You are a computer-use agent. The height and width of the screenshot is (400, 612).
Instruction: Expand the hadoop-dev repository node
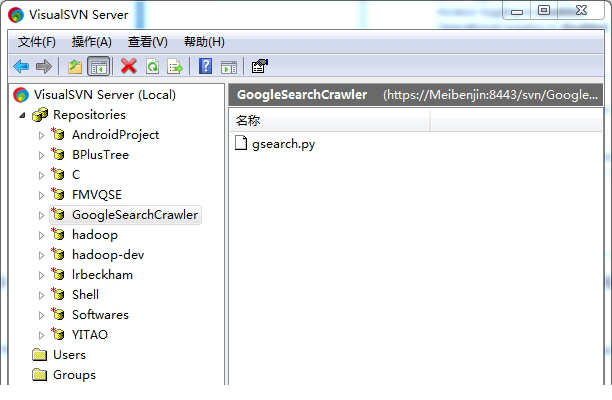click(x=41, y=255)
